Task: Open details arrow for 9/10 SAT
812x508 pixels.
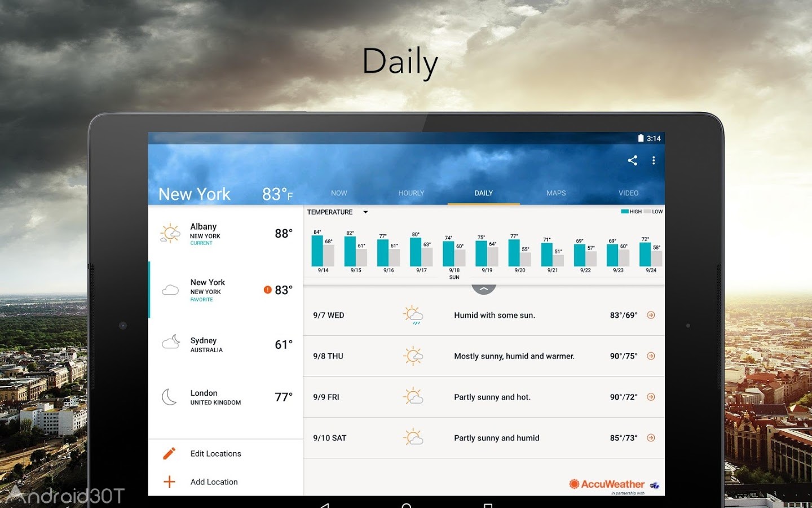Action: [x=651, y=438]
